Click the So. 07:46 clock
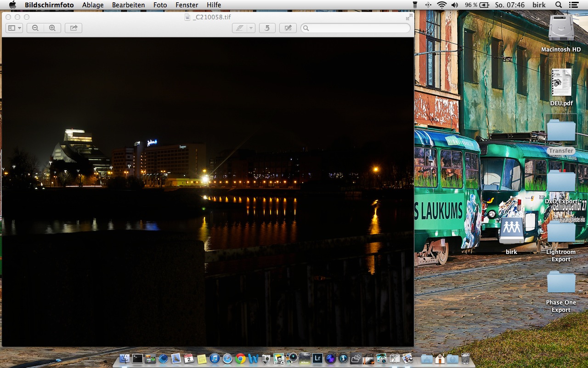 (510, 5)
